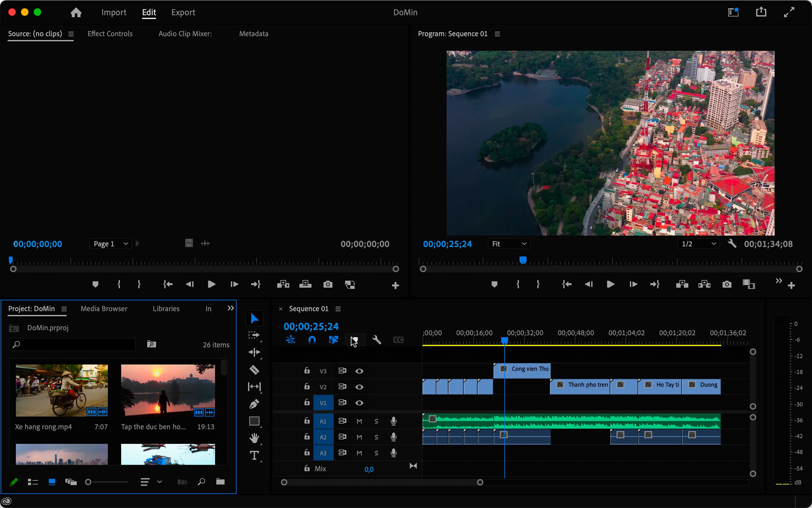The image size is (812, 508).
Task: Open Timeline display settings wrench
Action: click(x=377, y=340)
